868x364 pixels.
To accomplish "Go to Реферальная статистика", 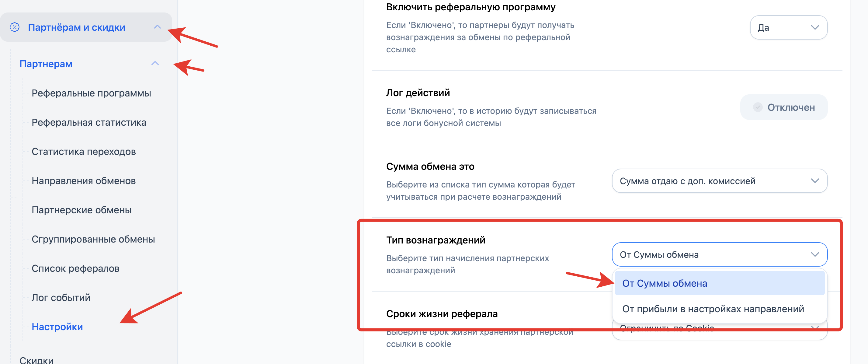I will click(x=89, y=122).
